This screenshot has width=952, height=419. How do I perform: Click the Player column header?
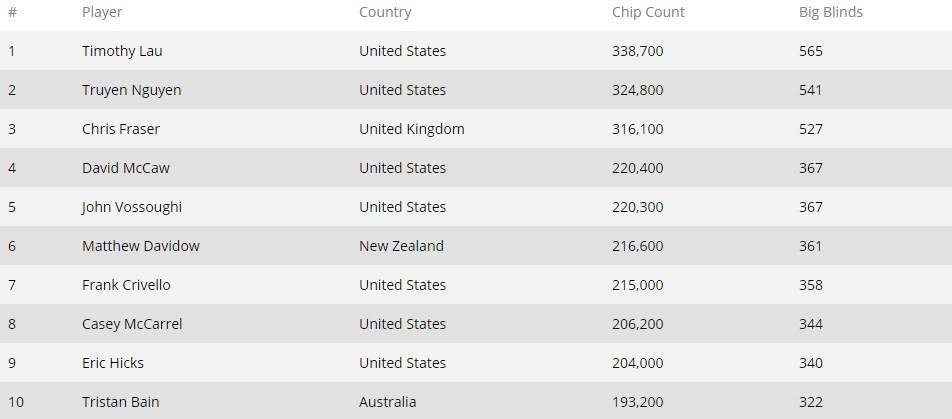104,13
